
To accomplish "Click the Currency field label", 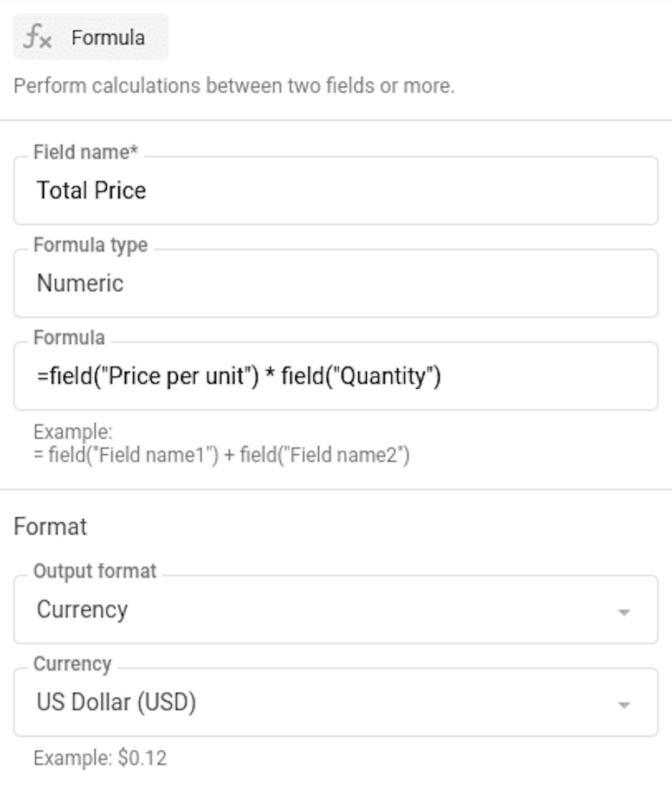I will [x=72, y=664].
